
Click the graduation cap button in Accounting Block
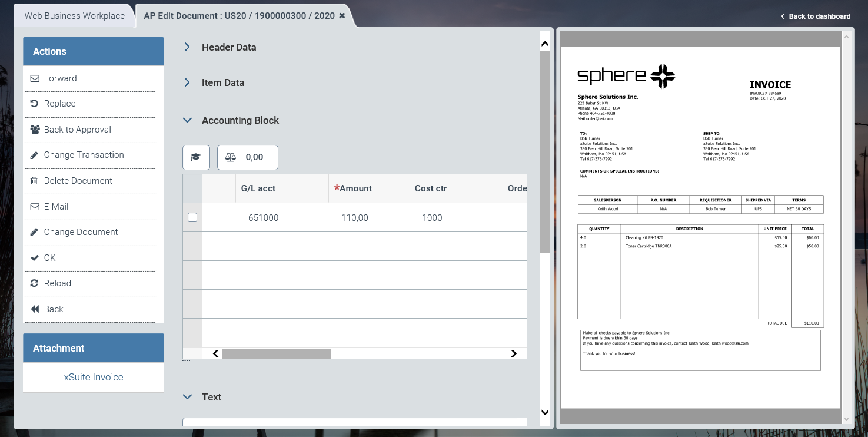tap(196, 157)
